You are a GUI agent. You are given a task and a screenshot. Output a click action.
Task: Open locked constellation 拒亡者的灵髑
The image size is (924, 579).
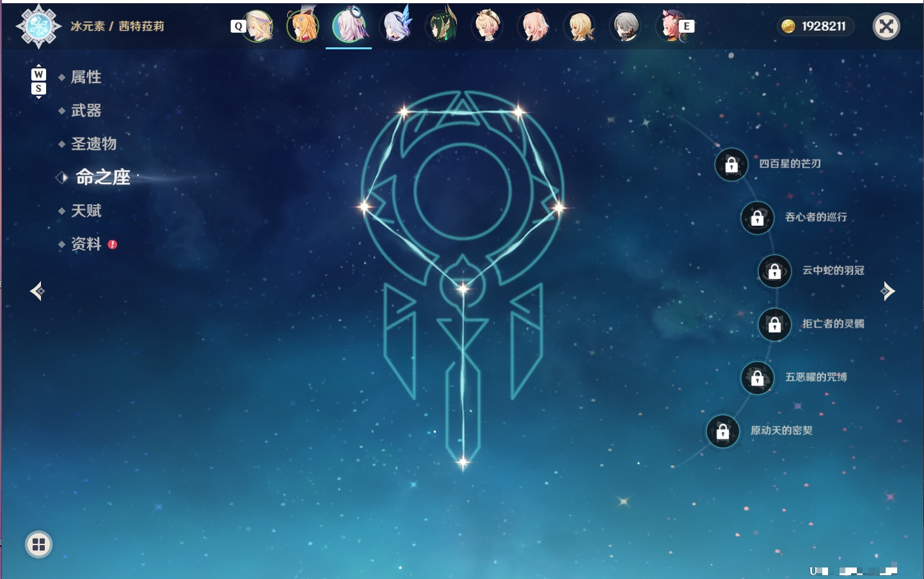[x=775, y=324]
